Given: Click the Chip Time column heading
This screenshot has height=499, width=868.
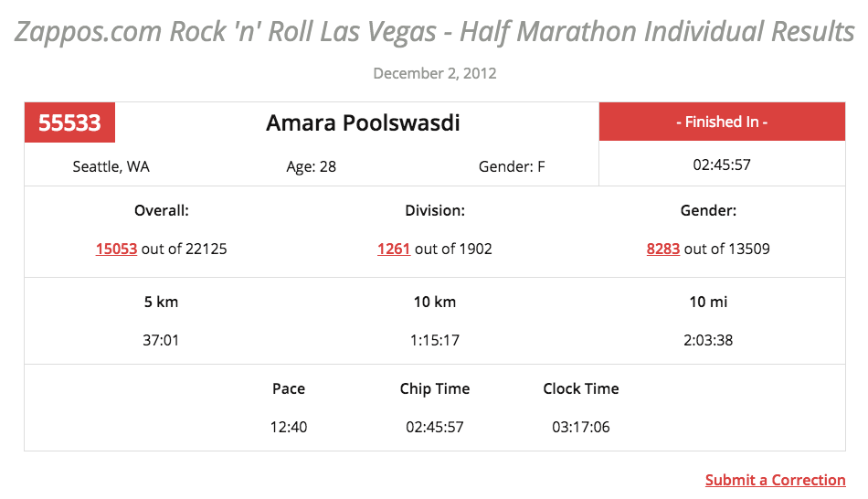Looking at the screenshot, I should coord(435,388).
